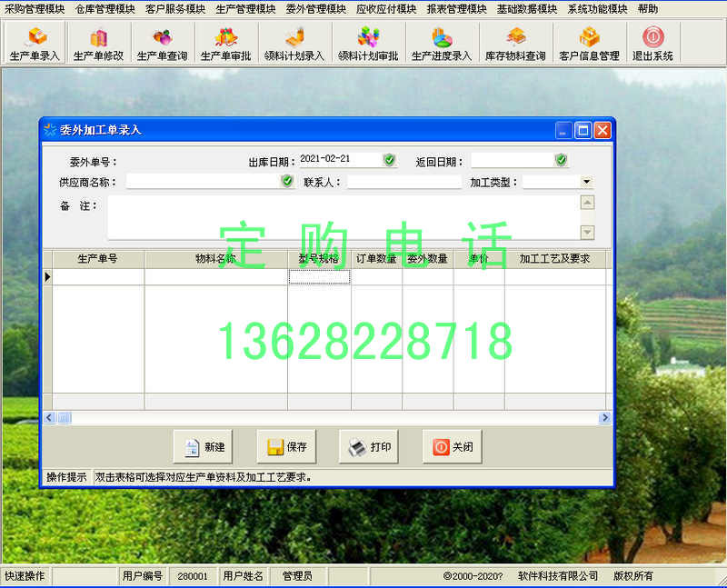Click grid horizontal scrollbar left arrow
This screenshot has width=727, height=588.
pyautogui.click(x=49, y=418)
